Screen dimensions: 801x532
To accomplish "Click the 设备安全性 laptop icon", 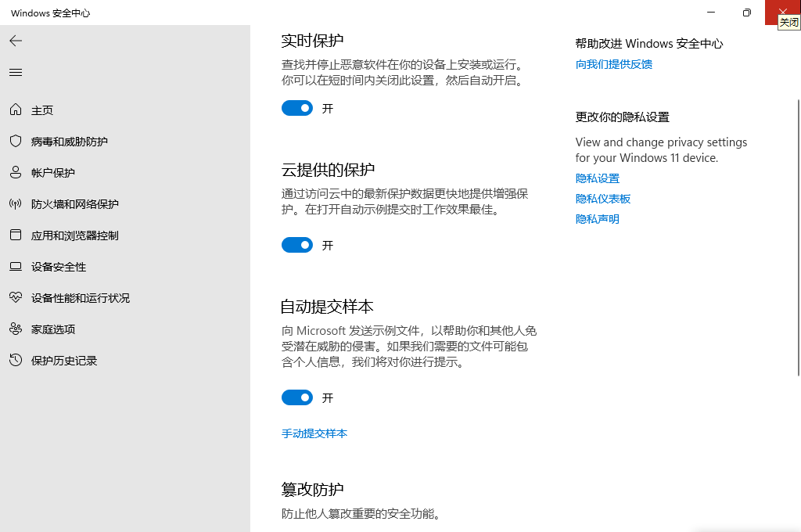I will coord(16,267).
